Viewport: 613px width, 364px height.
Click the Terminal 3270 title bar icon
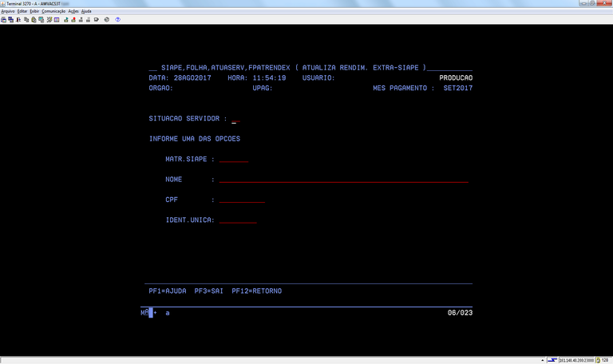pyautogui.click(x=3, y=3)
